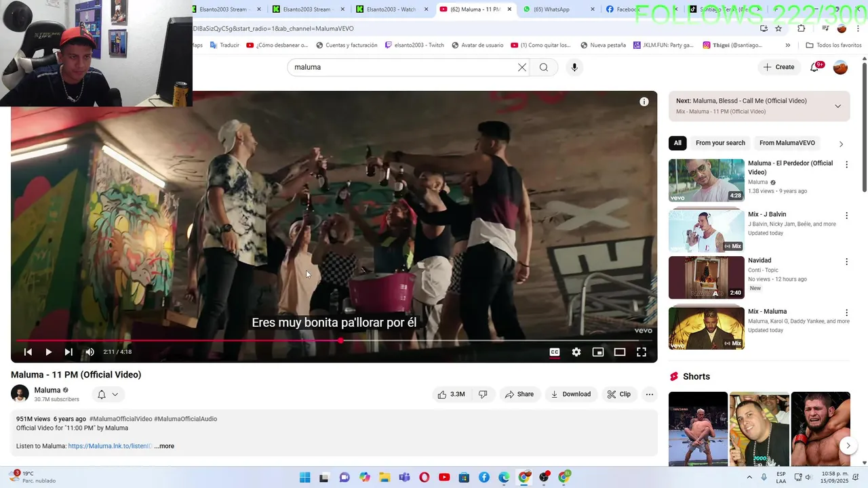Open the 'Mix - J Balvin' thumbnail
The image size is (868, 488).
707,230
